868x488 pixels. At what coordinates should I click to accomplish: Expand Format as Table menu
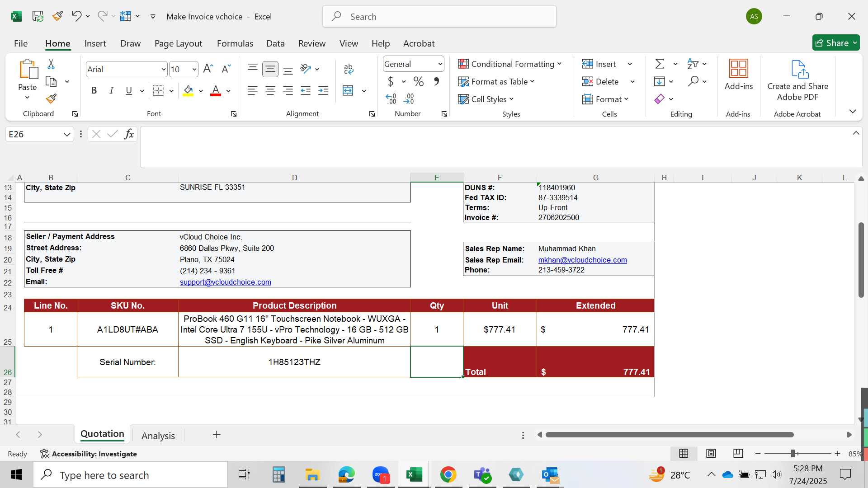pyautogui.click(x=496, y=82)
